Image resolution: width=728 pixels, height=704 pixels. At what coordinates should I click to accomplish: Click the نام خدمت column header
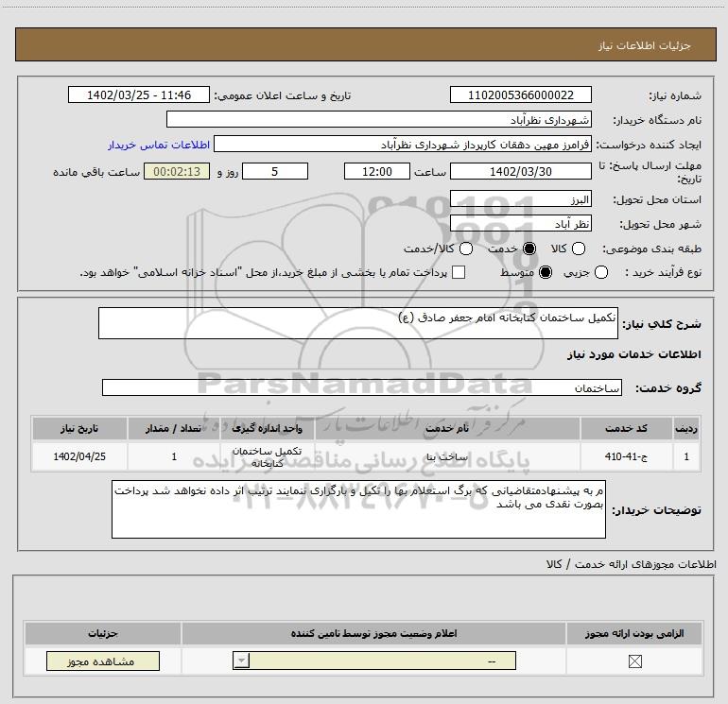click(x=447, y=428)
